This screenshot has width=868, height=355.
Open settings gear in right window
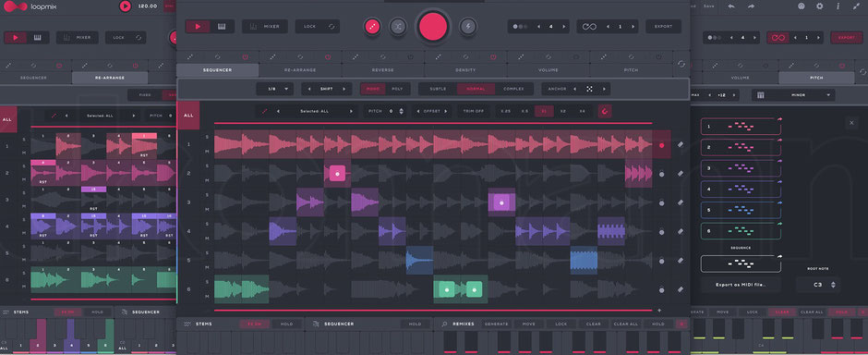coord(820,6)
